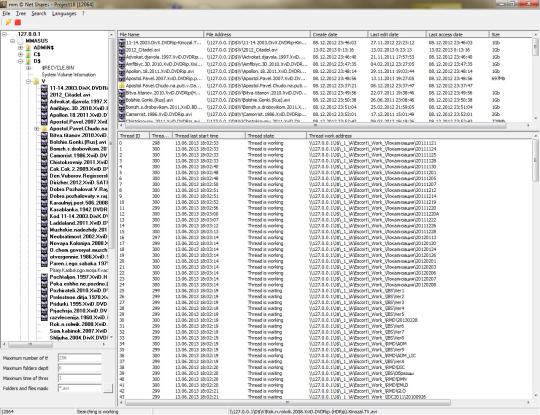This screenshot has height=415, width=540.
Task: Click video icon beside Kasablanka.1942 in tree
Action: pyautogui.click(x=44, y=209)
